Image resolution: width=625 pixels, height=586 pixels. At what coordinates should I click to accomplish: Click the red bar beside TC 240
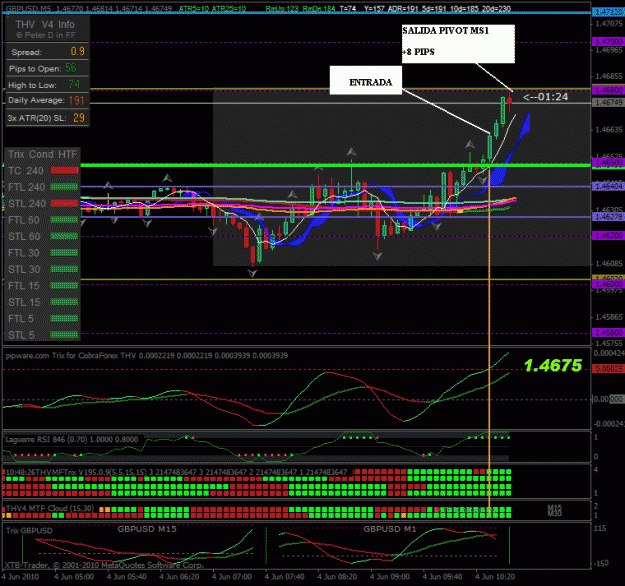[x=64, y=171]
